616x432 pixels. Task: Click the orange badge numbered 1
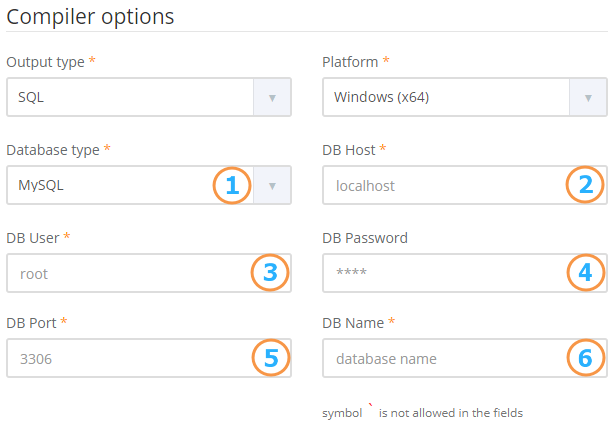231,185
